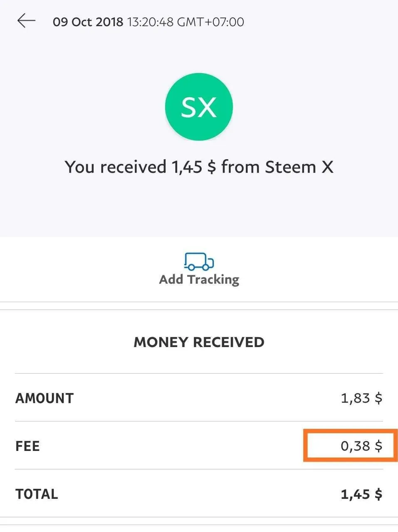Select the TOTAL row label
Screen dimensions: 398x532
[37, 494]
